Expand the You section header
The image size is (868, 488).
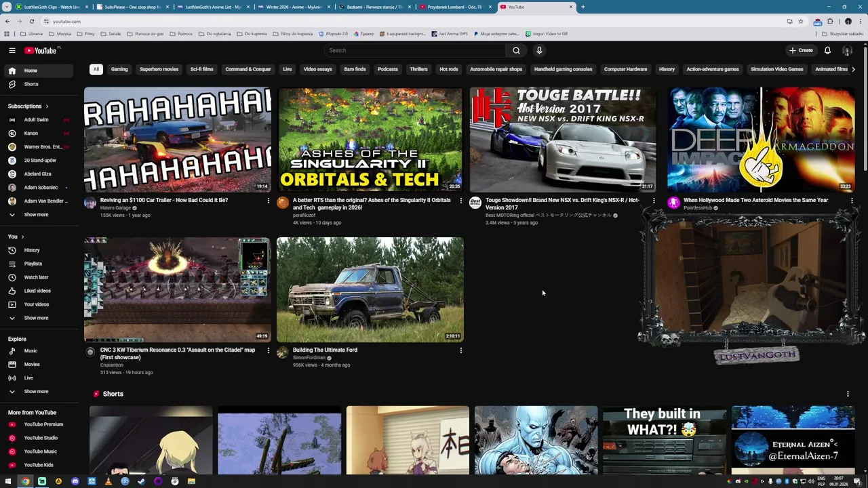tap(16, 237)
